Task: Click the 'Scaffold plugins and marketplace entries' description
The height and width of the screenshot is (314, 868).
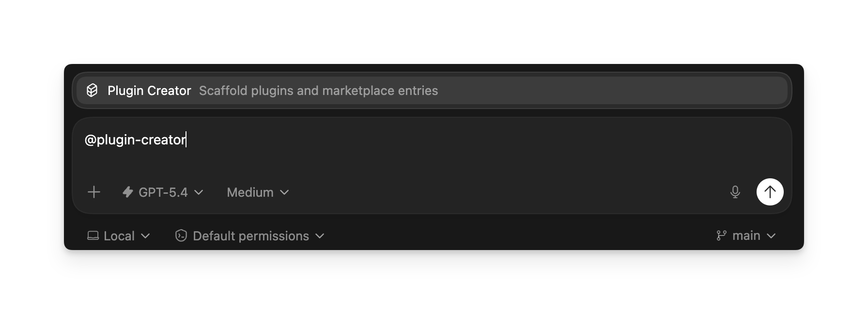Action: click(x=318, y=91)
